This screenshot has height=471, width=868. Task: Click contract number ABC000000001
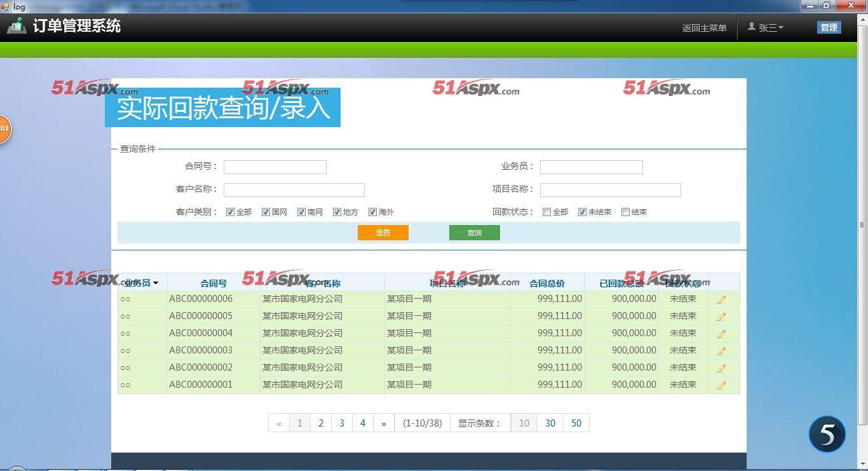coord(201,385)
